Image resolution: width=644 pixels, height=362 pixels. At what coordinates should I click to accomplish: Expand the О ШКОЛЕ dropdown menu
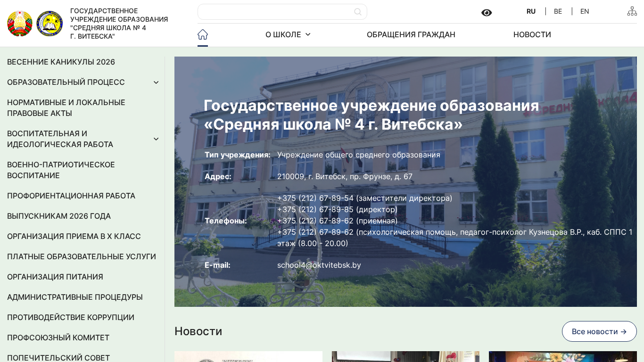point(288,34)
